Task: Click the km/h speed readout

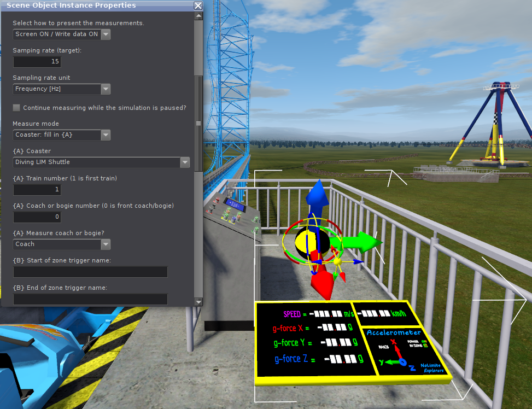Action: (x=382, y=313)
